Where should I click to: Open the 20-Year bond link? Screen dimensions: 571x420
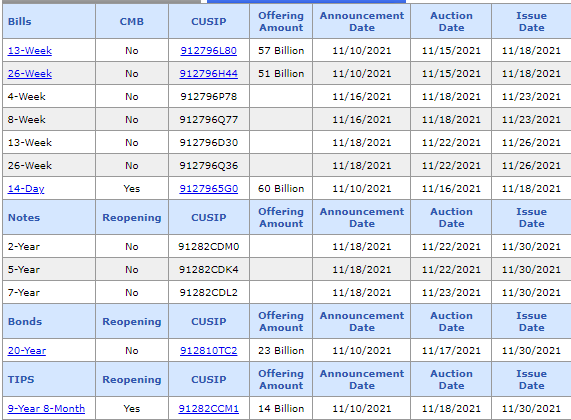pyautogui.click(x=27, y=350)
